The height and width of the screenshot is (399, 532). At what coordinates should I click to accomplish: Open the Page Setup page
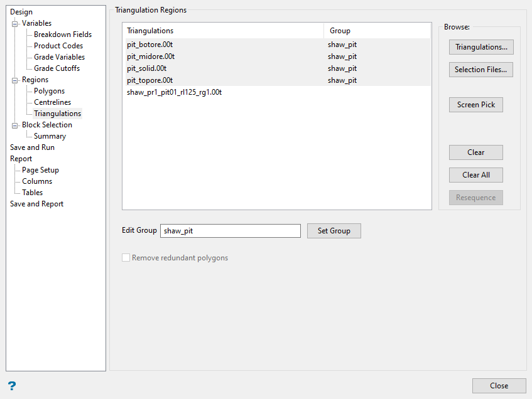40,170
